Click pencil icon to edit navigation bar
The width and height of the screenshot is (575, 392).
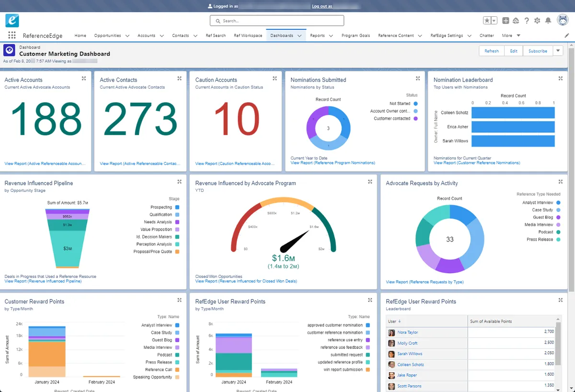(567, 35)
